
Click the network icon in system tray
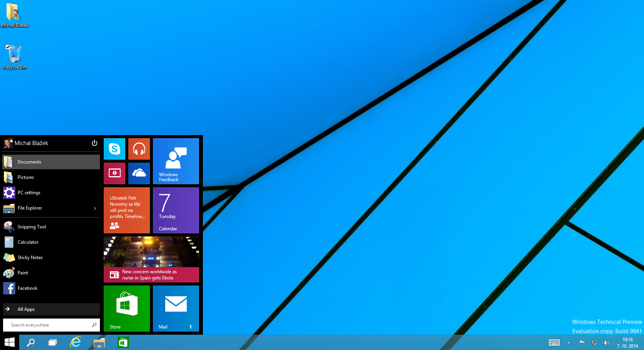[x=594, y=343]
